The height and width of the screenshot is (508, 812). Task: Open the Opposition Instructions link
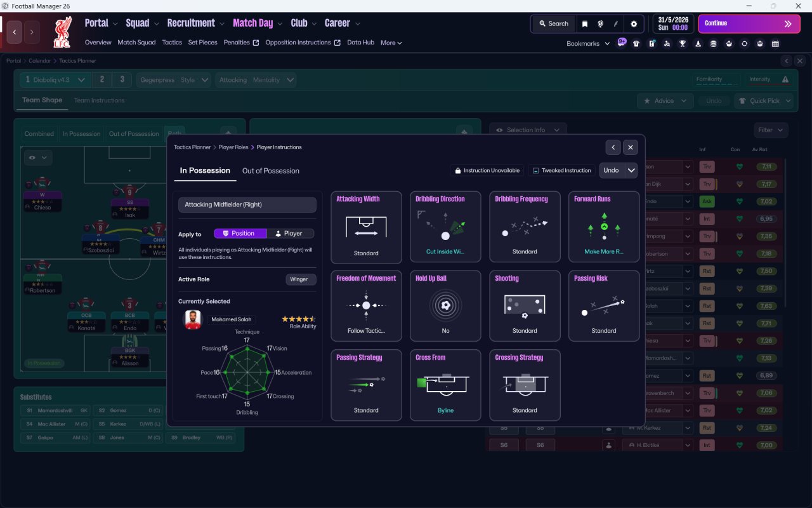pos(303,43)
